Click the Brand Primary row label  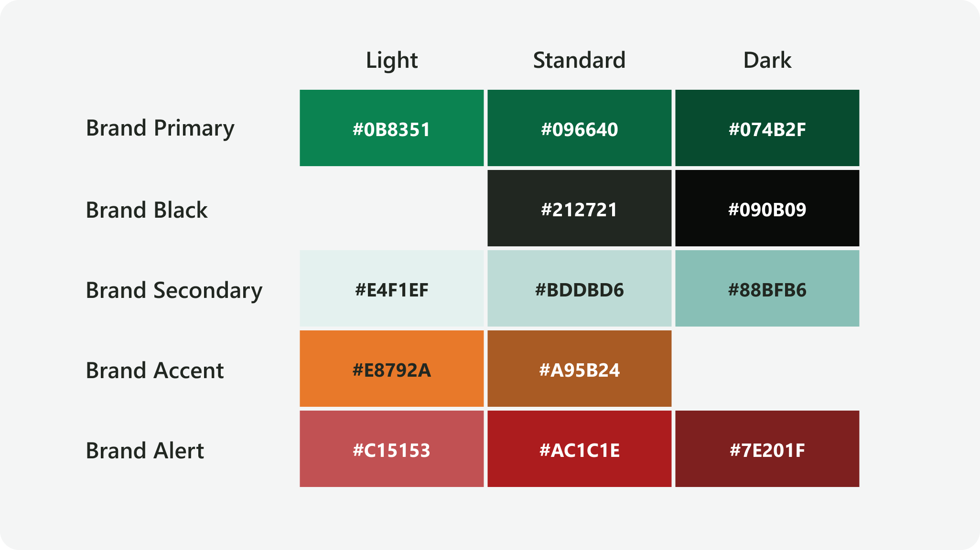click(160, 128)
